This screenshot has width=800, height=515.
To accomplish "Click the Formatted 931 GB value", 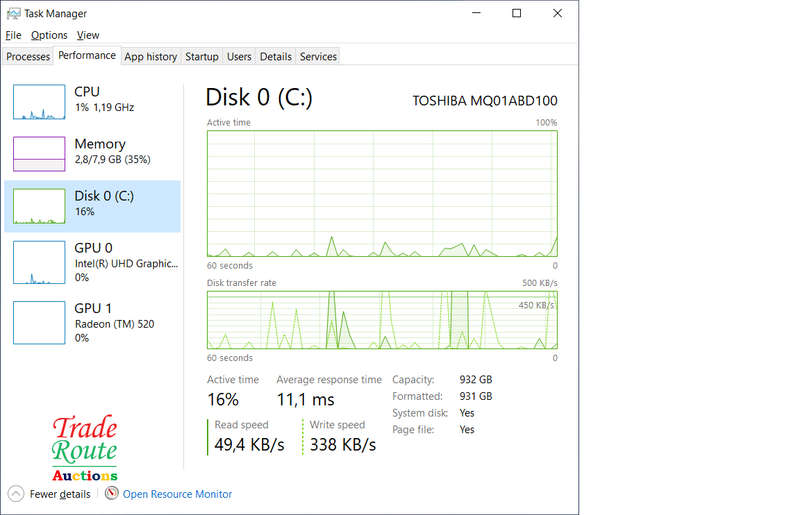I will point(476,396).
